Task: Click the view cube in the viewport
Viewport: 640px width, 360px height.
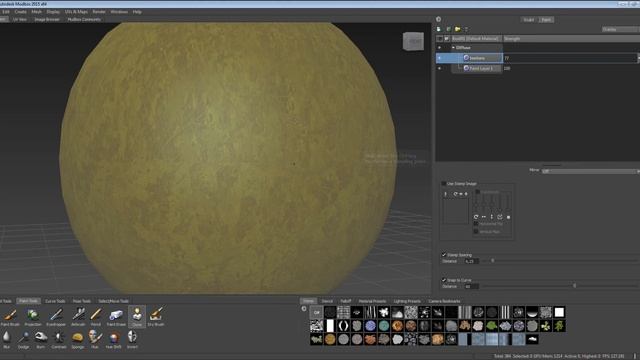Action: [x=413, y=41]
